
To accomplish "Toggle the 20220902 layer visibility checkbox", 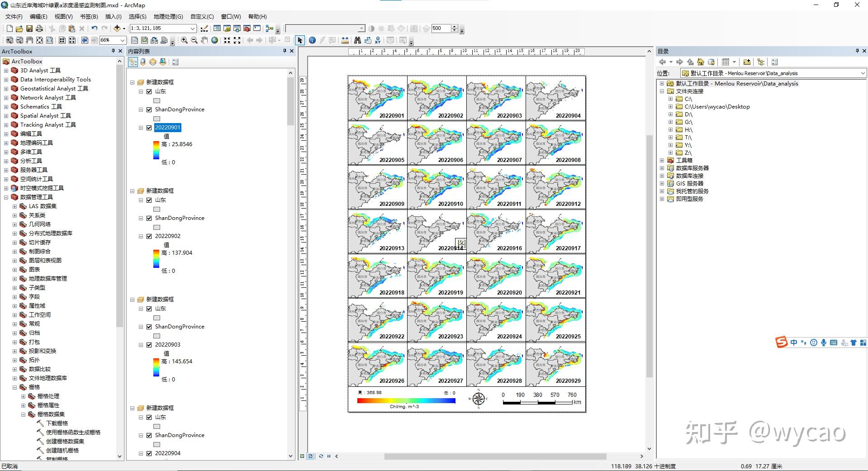I will coord(149,236).
